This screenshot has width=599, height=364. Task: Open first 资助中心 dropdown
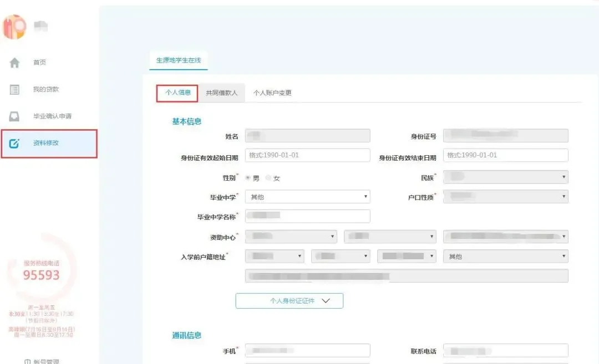pyautogui.click(x=291, y=237)
